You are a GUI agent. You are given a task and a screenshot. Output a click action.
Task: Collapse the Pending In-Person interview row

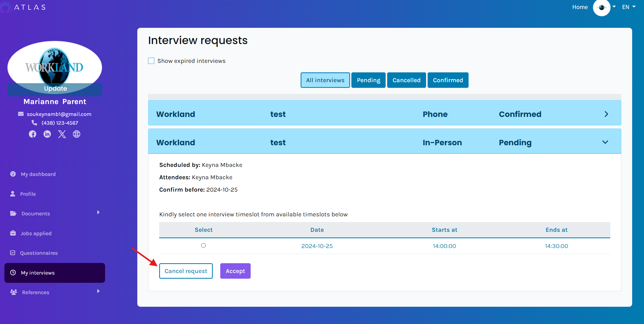coord(605,142)
